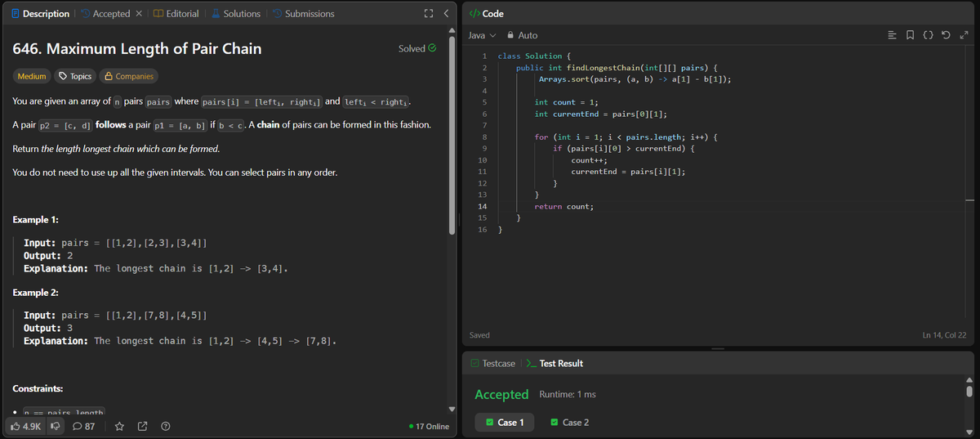Open the Test Result tab

555,363
